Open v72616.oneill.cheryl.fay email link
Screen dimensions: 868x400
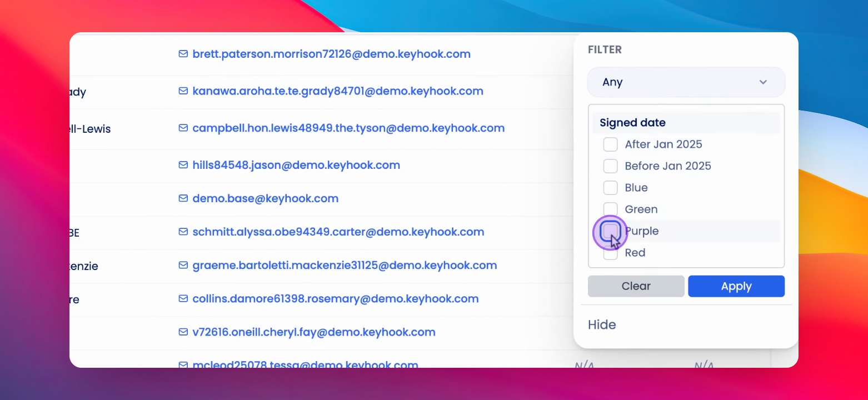(x=313, y=332)
